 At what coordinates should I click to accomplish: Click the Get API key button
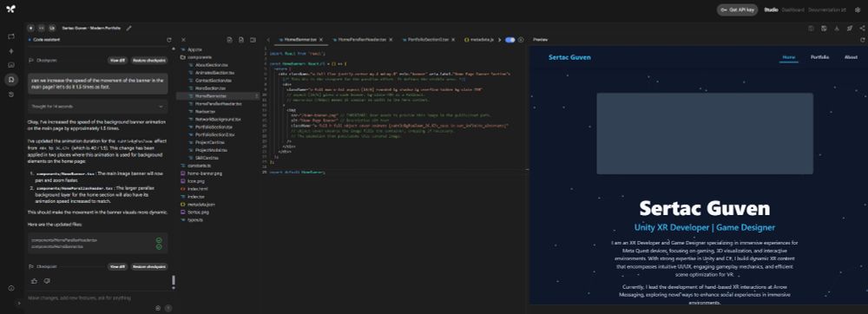[737, 10]
